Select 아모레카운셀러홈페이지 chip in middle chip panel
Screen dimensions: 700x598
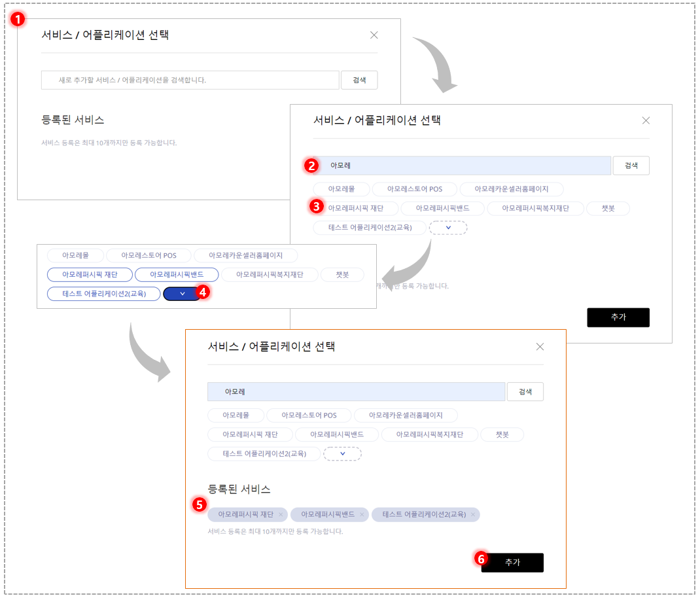[x=245, y=255]
